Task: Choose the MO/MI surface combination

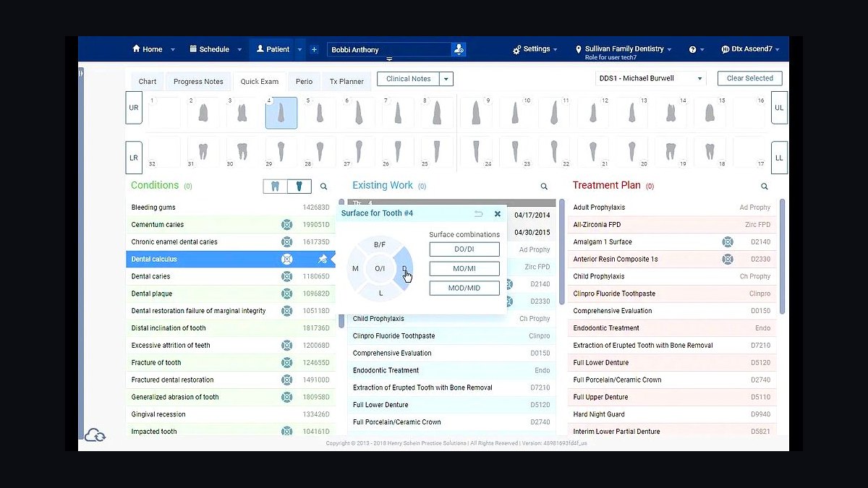Action: pyautogui.click(x=464, y=268)
